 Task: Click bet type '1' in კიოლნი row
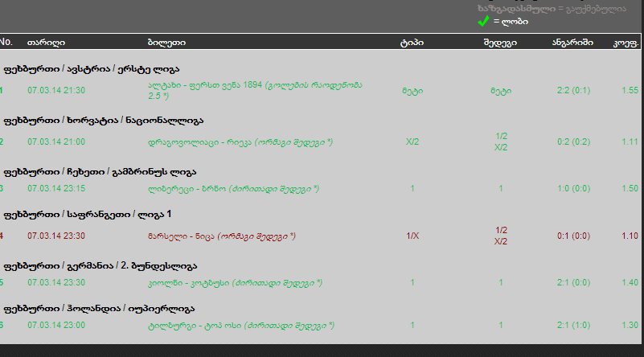point(412,283)
